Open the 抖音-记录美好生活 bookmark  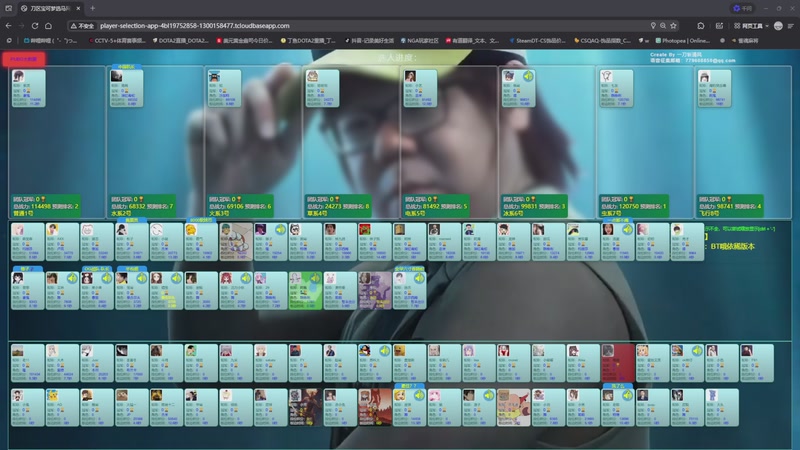[369, 40]
